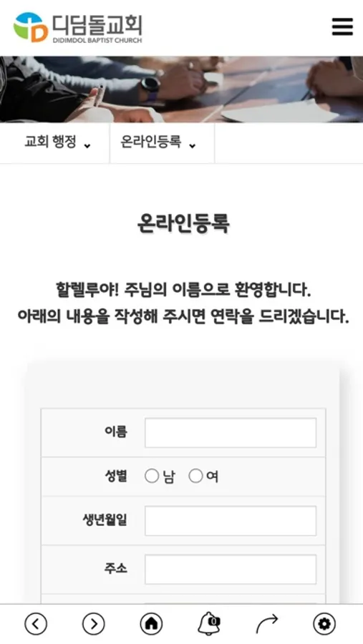Click chevron next to 교회 행정

point(87,145)
